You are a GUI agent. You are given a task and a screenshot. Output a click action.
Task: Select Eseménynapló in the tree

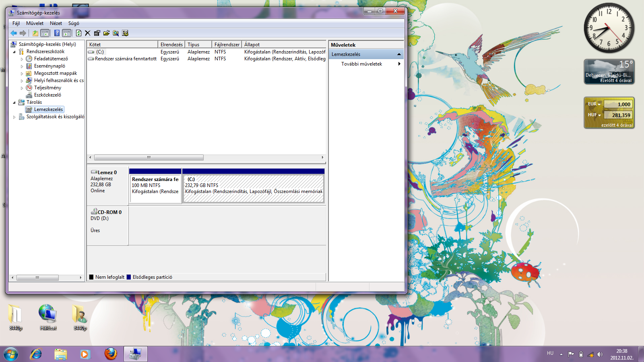coord(50,66)
